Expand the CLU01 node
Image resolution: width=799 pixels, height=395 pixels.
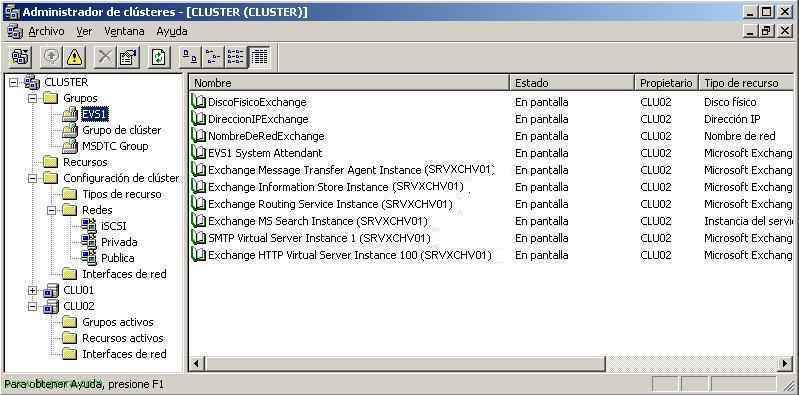coord(33,291)
